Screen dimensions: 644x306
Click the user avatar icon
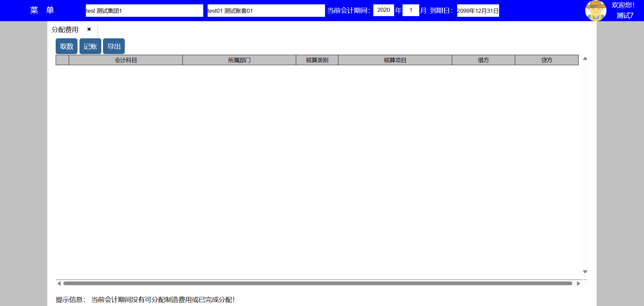[x=595, y=10]
